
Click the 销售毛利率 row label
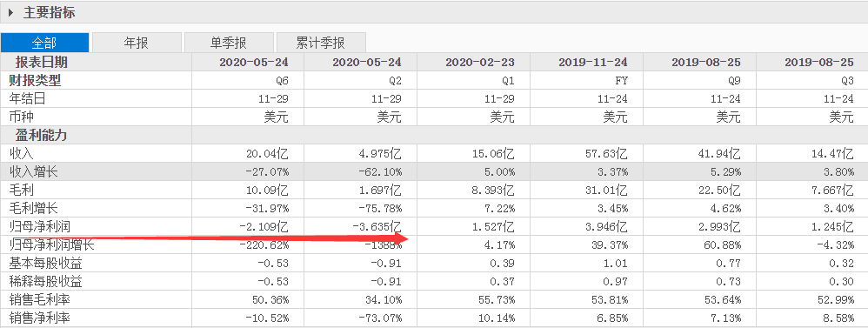39,300
